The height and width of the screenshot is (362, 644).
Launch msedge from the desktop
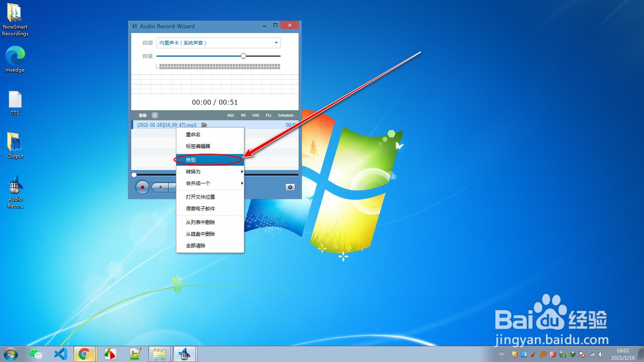15,59
